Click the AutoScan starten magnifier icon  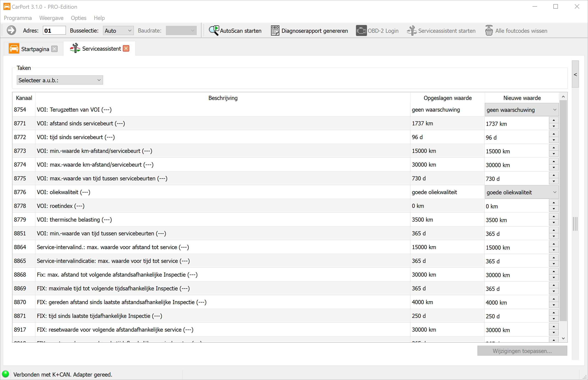pyautogui.click(x=214, y=31)
